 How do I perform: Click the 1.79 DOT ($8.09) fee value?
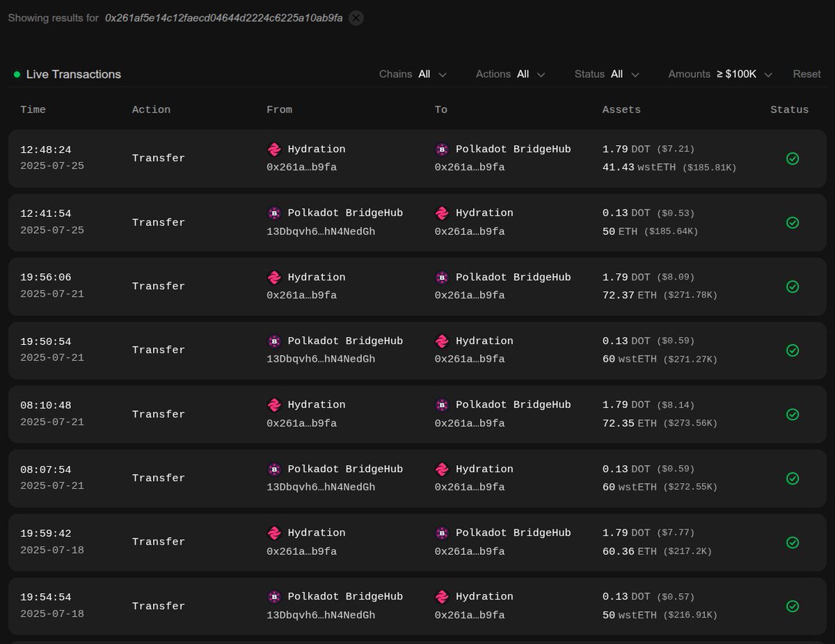[x=649, y=277]
